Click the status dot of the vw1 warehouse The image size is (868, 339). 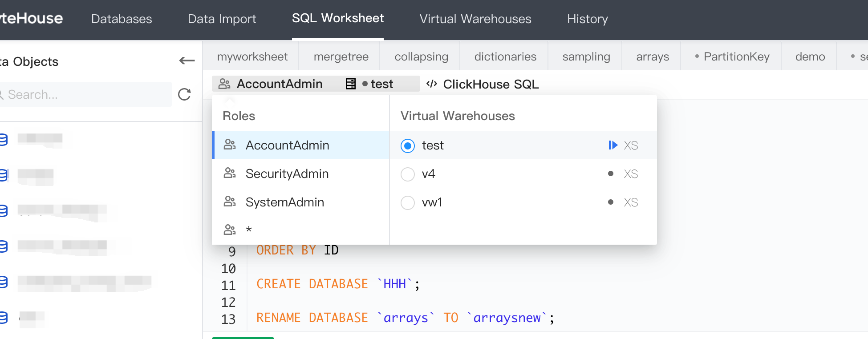point(611,202)
